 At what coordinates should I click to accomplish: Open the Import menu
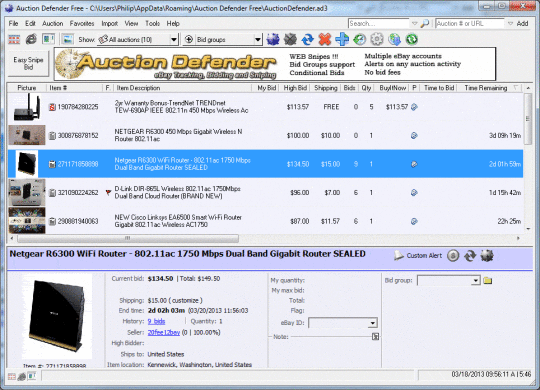click(110, 23)
